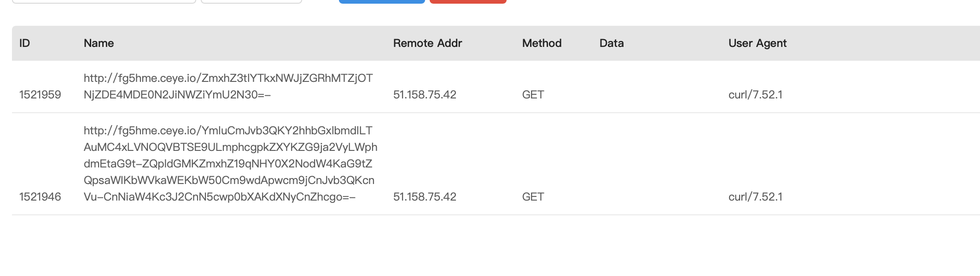Click the blue button above the table

click(x=382, y=1)
